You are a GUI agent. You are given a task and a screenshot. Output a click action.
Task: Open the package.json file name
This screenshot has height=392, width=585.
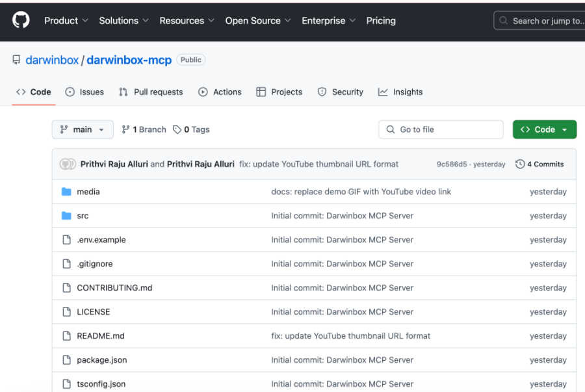tap(102, 360)
